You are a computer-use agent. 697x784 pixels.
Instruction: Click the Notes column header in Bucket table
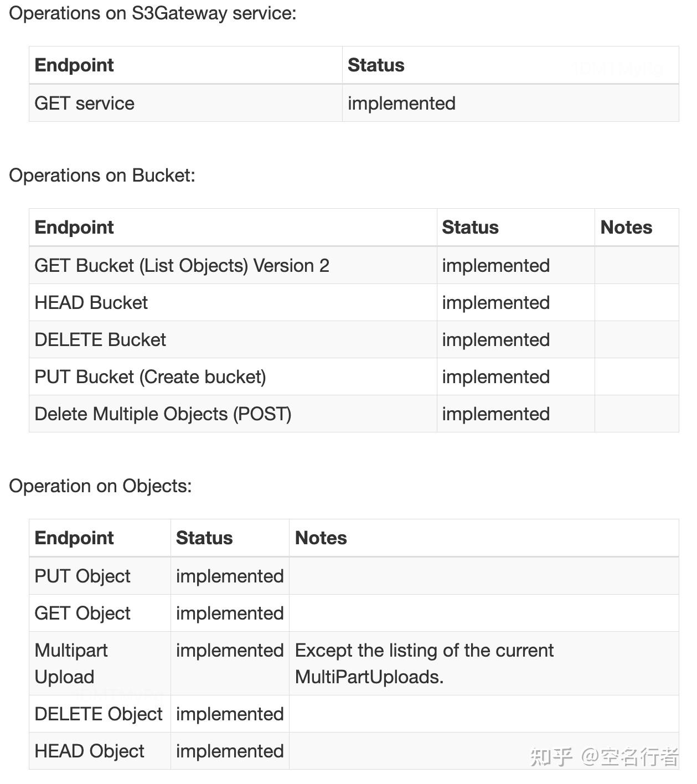626,228
